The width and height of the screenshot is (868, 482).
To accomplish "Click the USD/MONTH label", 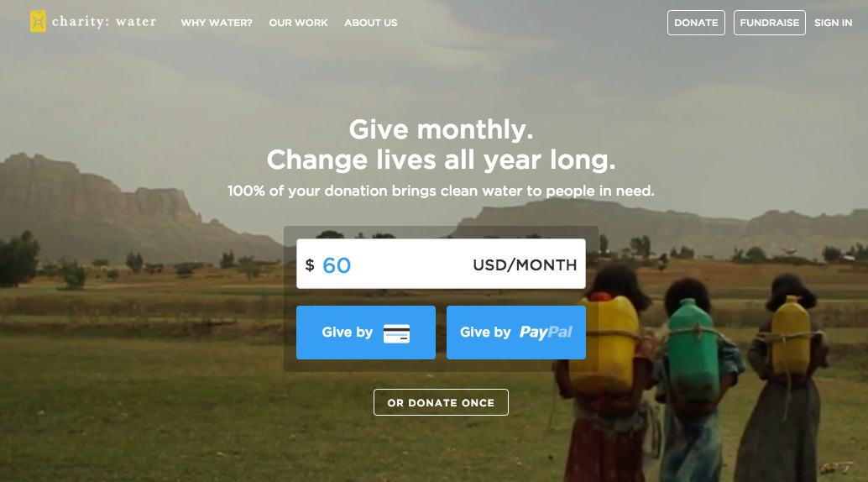I will pyautogui.click(x=525, y=265).
